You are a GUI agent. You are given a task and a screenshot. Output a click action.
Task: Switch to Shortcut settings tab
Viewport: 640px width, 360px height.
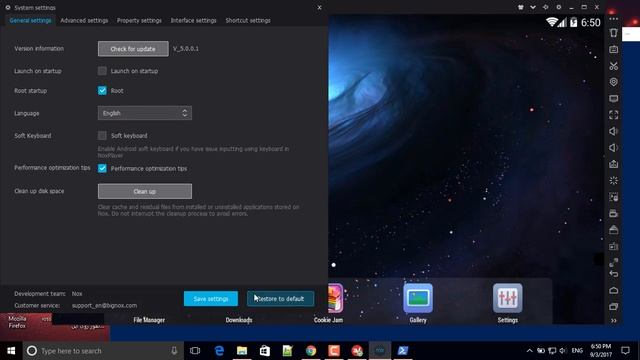248,20
